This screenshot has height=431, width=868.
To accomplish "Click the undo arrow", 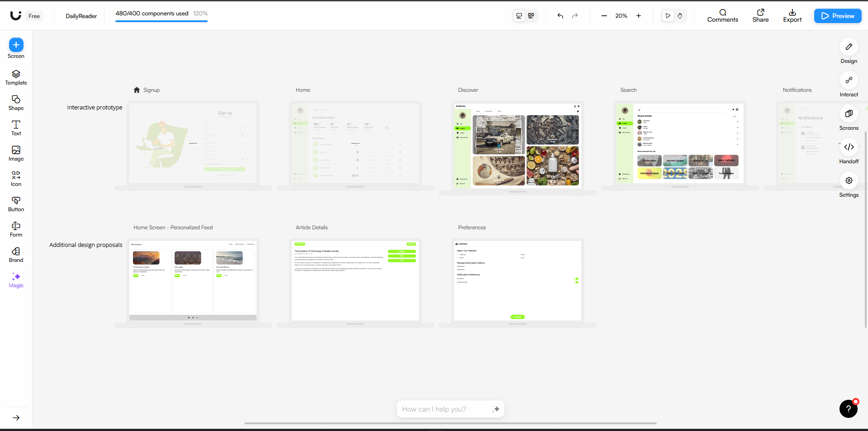I will 560,16.
